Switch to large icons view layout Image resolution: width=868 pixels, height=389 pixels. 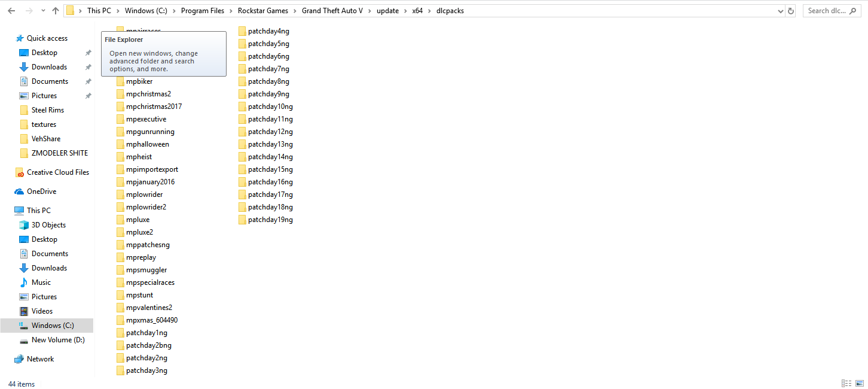pyautogui.click(x=859, y=383)
